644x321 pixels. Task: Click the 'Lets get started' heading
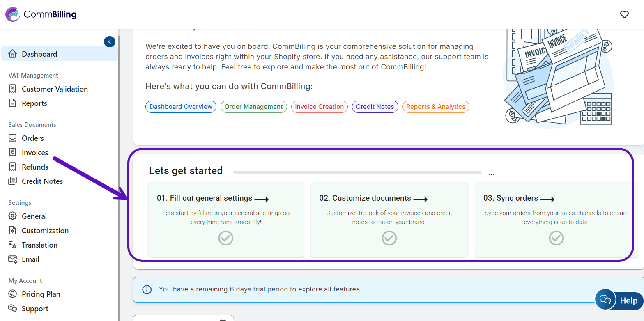tap(186, 171)
